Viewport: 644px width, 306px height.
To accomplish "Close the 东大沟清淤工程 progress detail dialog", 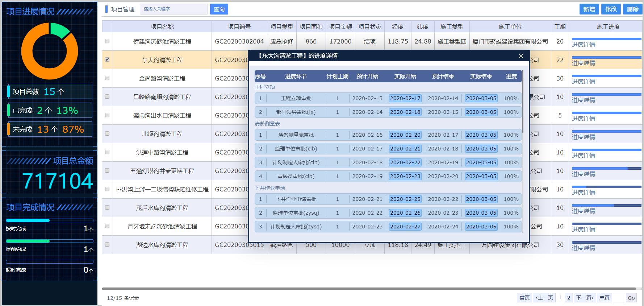I will tap(521, 56).
